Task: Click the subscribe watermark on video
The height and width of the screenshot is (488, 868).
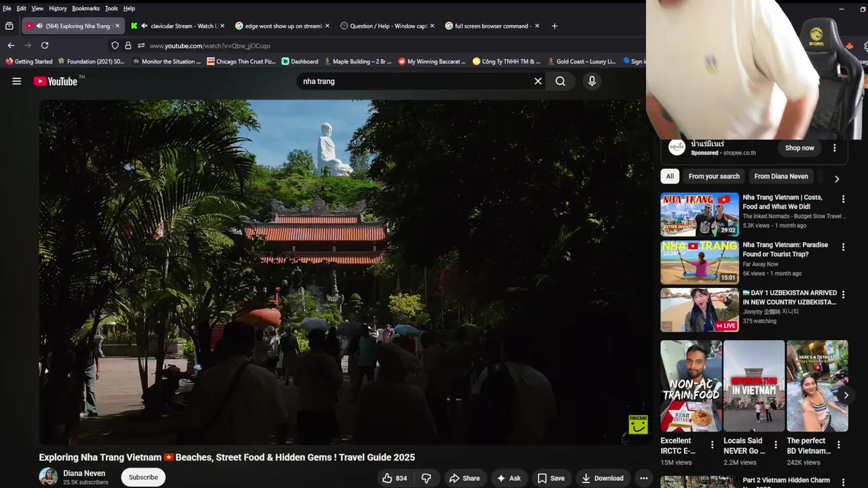Action: [638, 424]
